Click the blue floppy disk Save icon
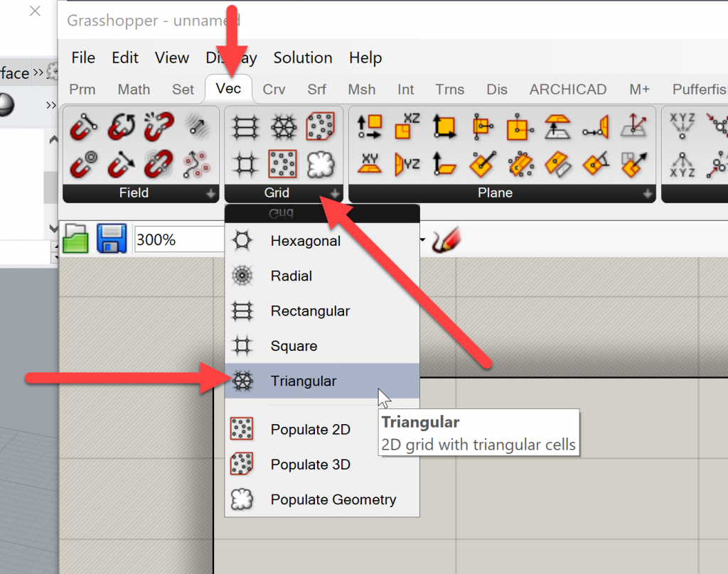Image resolution: width=728 pixels, height=574 pixels. [112, 239]
